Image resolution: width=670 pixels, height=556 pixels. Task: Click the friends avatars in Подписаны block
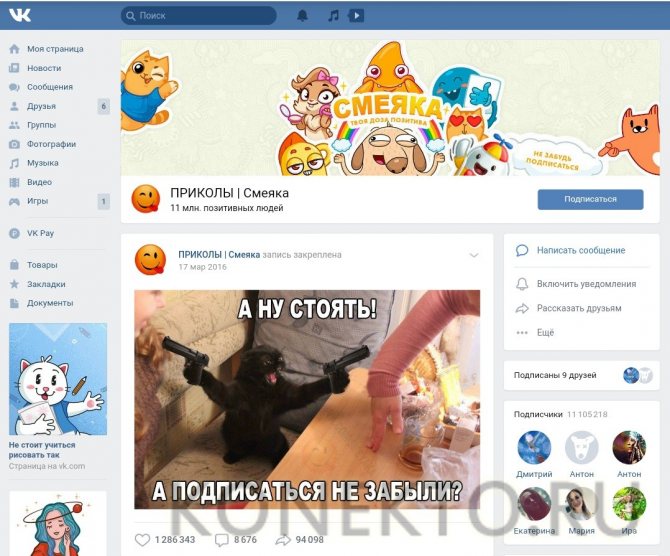[638, 375]
